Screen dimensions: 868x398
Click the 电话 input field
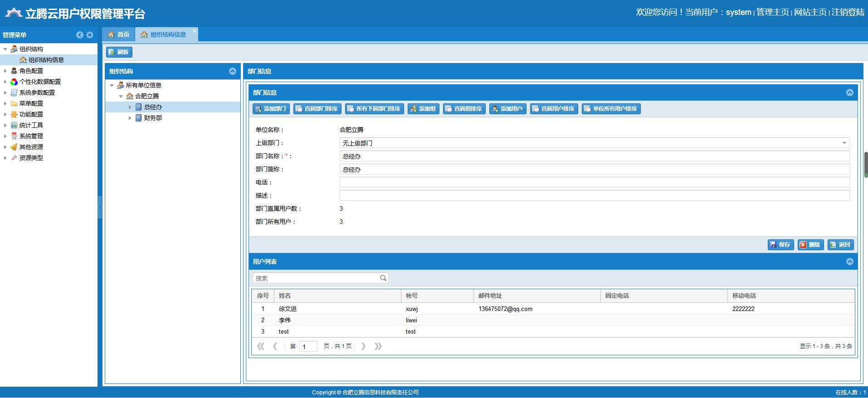click(x=594, y=182)
